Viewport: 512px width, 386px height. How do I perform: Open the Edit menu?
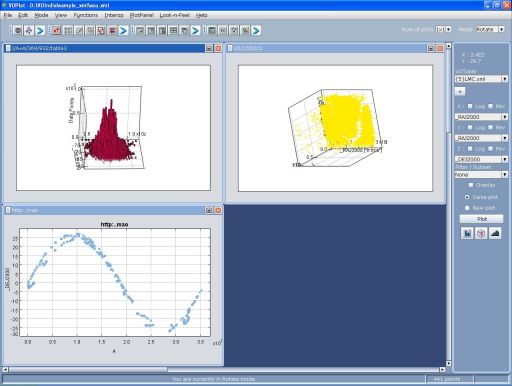click(x=23, y=15)
